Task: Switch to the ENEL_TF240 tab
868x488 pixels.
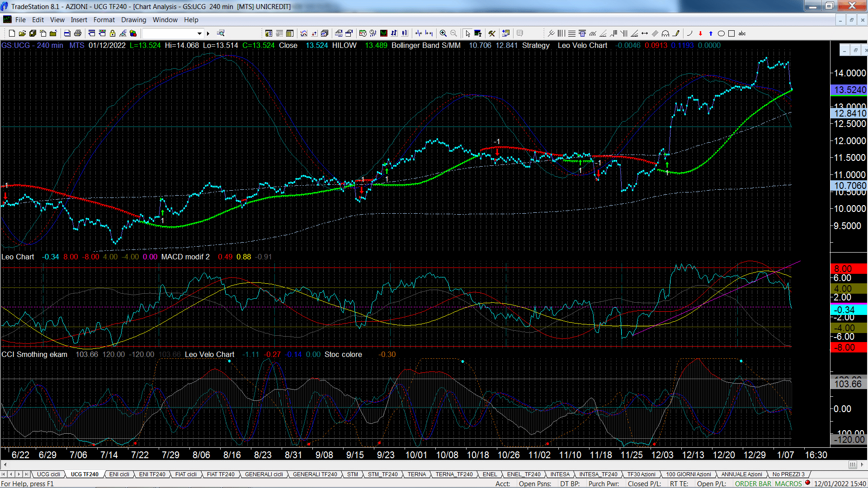Action: click(524, 474)
